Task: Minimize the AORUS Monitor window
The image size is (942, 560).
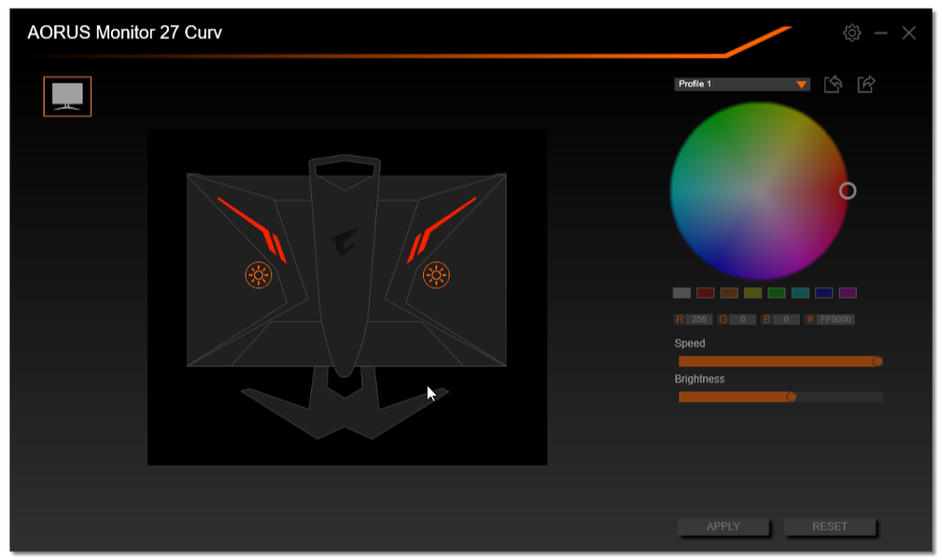Action: (880, 33)
